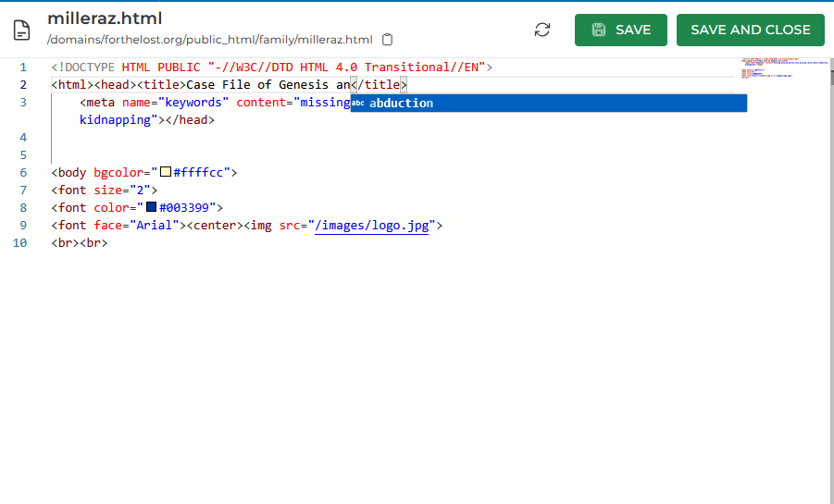Viewport: 834px width, 504px height.
Task: Open color picker for #003399 swatch
Action: tap(152, 207)
